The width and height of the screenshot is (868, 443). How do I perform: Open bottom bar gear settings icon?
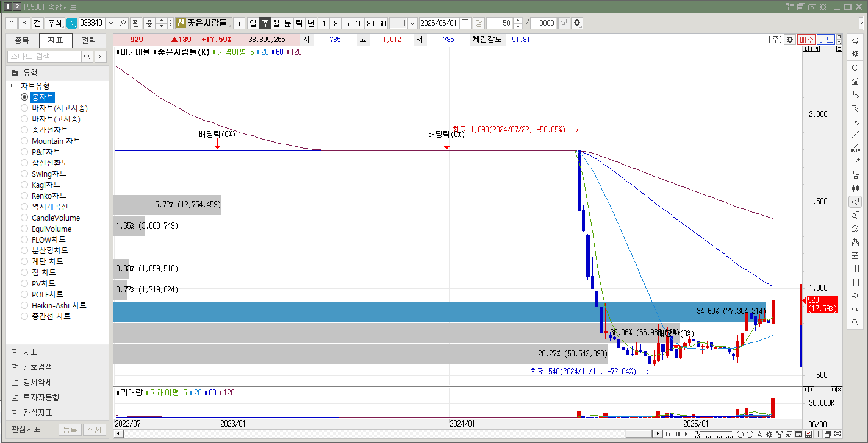(769, 434)
